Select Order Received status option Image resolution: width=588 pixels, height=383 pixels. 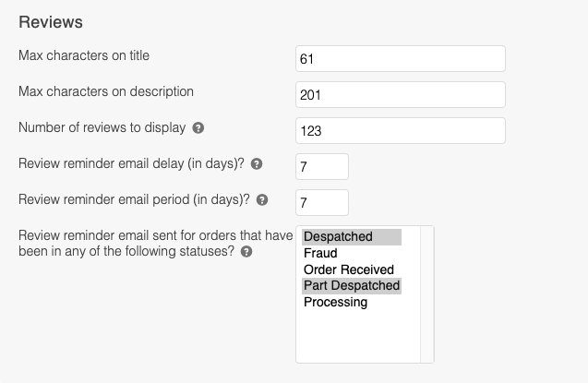tap(349, 269)
